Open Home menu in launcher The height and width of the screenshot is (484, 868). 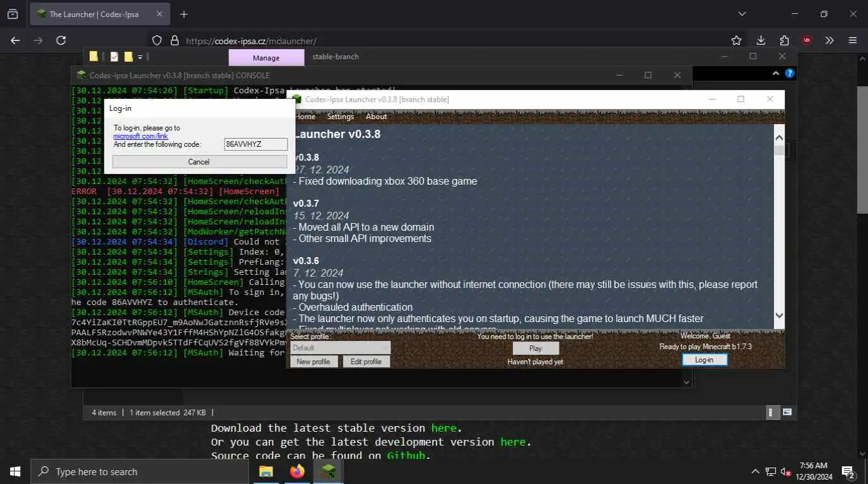pos(305,117)
